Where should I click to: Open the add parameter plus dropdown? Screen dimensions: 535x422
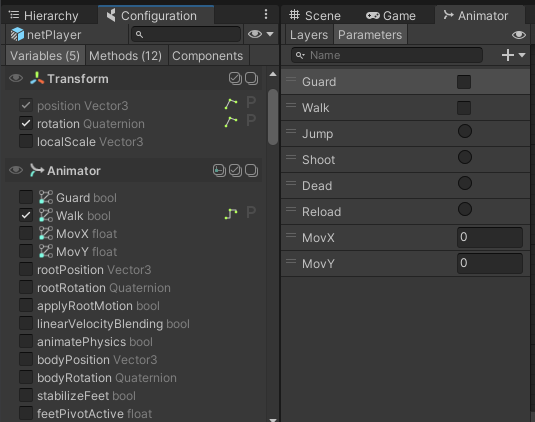click(513, 55)
